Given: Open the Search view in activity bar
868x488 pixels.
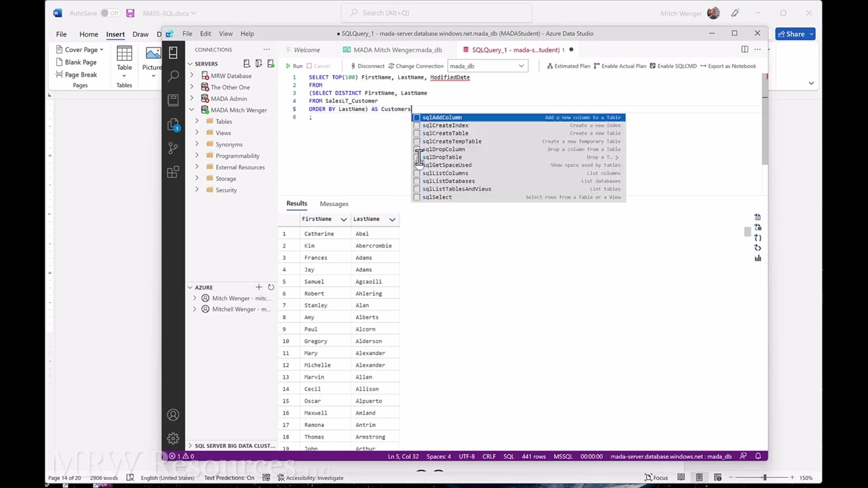Looking at the screenshot, I should click(173, 75).
